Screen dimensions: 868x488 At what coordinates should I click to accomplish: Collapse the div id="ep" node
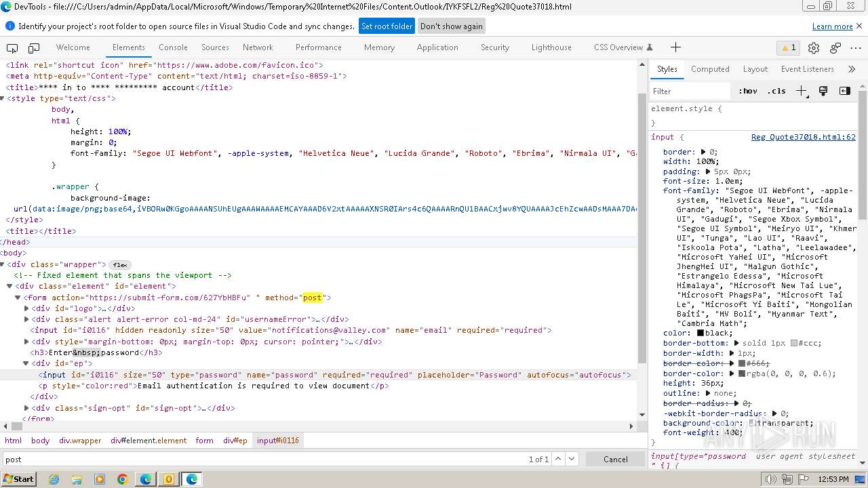[x=26, y=363]
